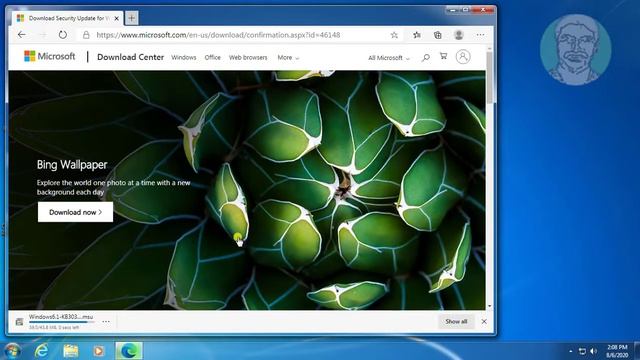
Task: Open the Favorites list icon
Action: [x=417, y=35]
